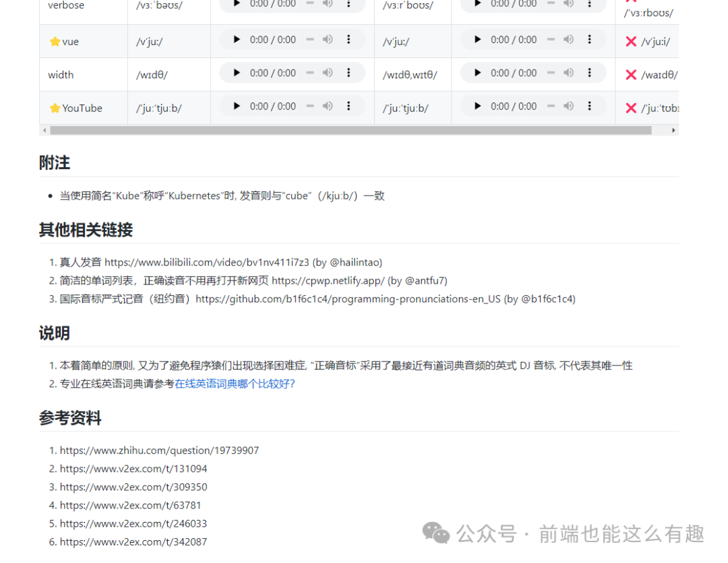
Task: Click the 说明 heading
Action: (55, 333)
